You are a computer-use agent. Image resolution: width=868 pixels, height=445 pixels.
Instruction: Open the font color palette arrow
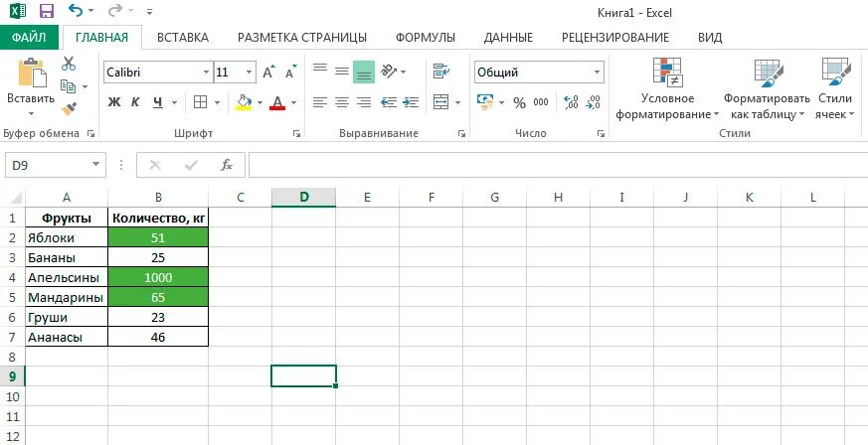click(x=293, y=103)
